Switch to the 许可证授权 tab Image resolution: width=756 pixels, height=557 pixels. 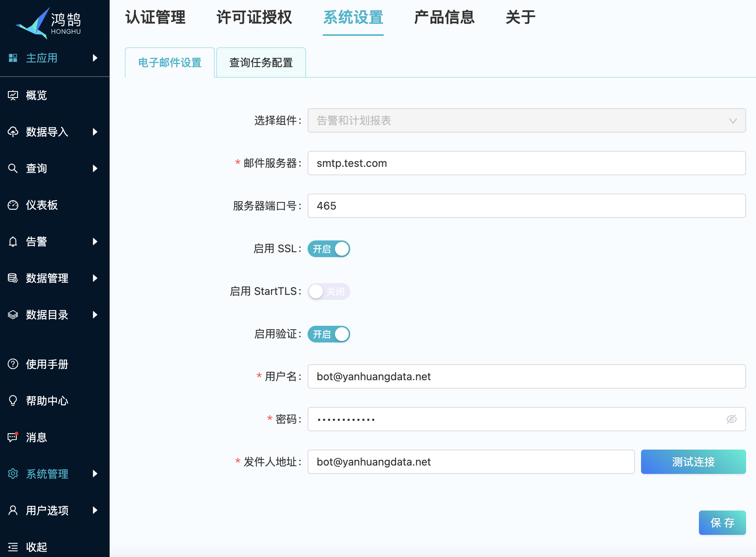point(254,18)
